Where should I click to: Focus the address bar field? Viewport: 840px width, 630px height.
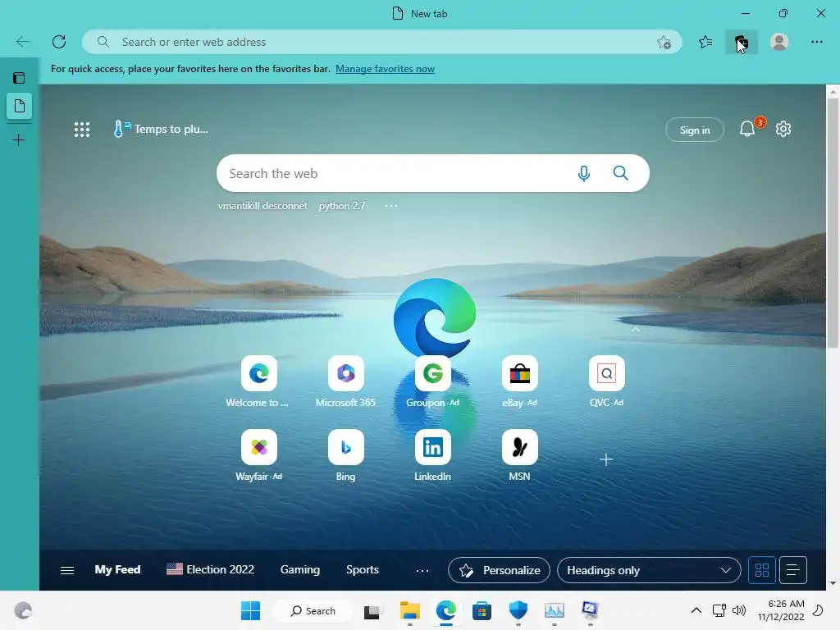[x=383, y=42]
